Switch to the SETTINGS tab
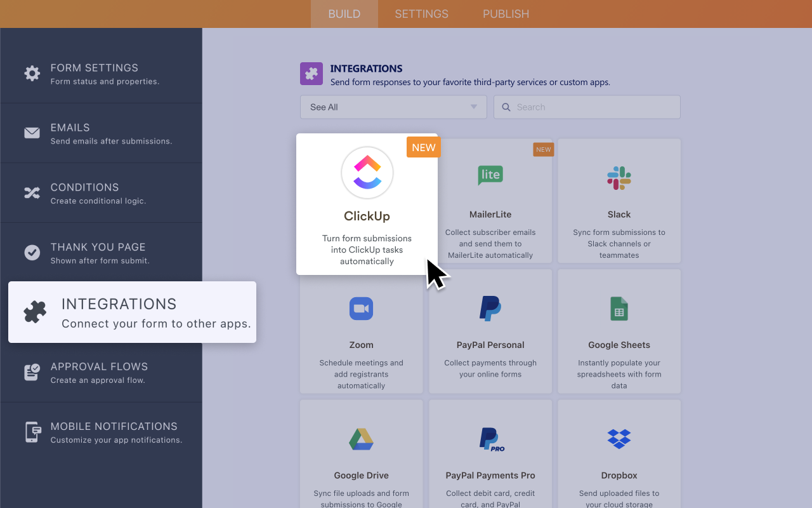Image resolution: width=812 pixels, height=508 pixels. pos(421,13)
